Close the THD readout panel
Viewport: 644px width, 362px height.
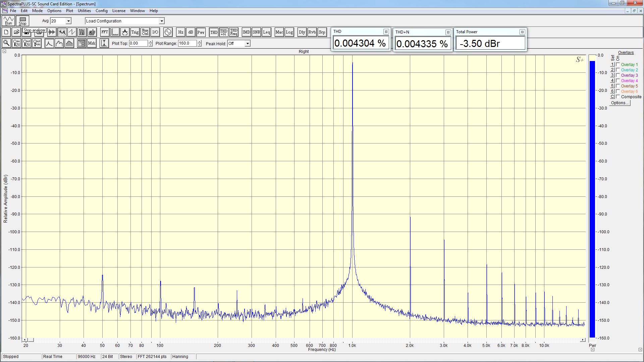click(386, 32)
